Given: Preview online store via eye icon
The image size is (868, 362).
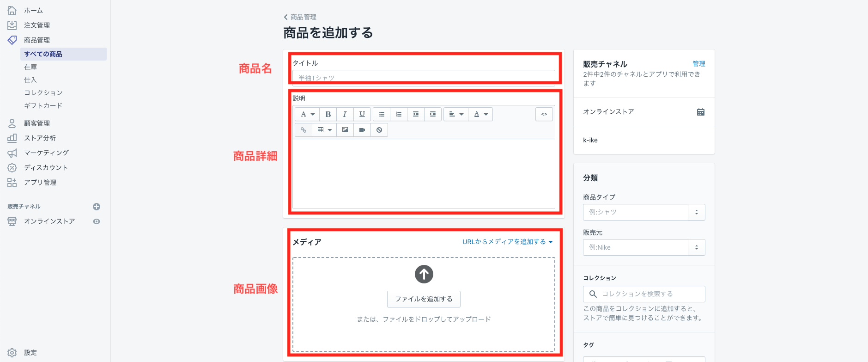Looking at the screenshot, I should coord(97,221).
